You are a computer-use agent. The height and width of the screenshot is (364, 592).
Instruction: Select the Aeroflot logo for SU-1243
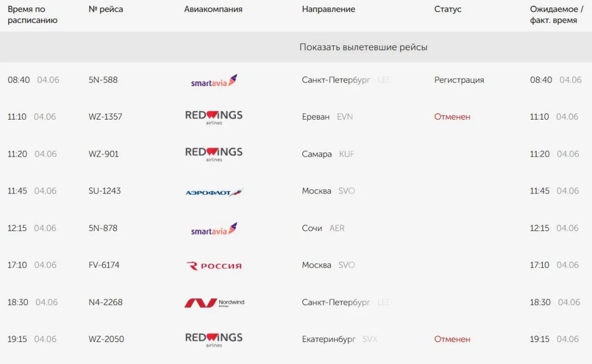click(x=214, y=192)
